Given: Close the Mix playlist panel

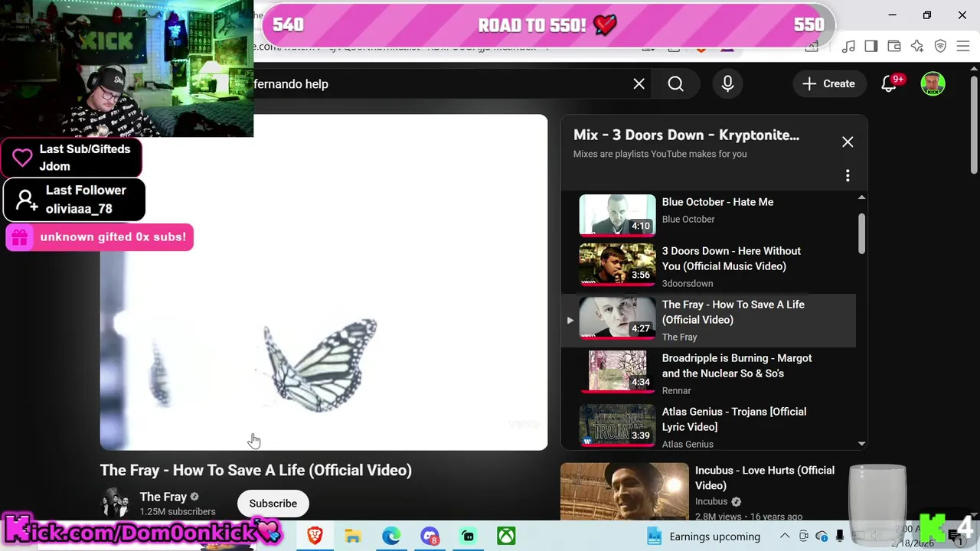Looking at the screenshot, I should 848,142.
